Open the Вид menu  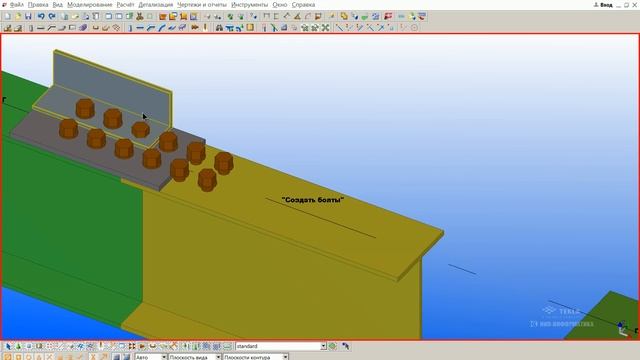58,5
